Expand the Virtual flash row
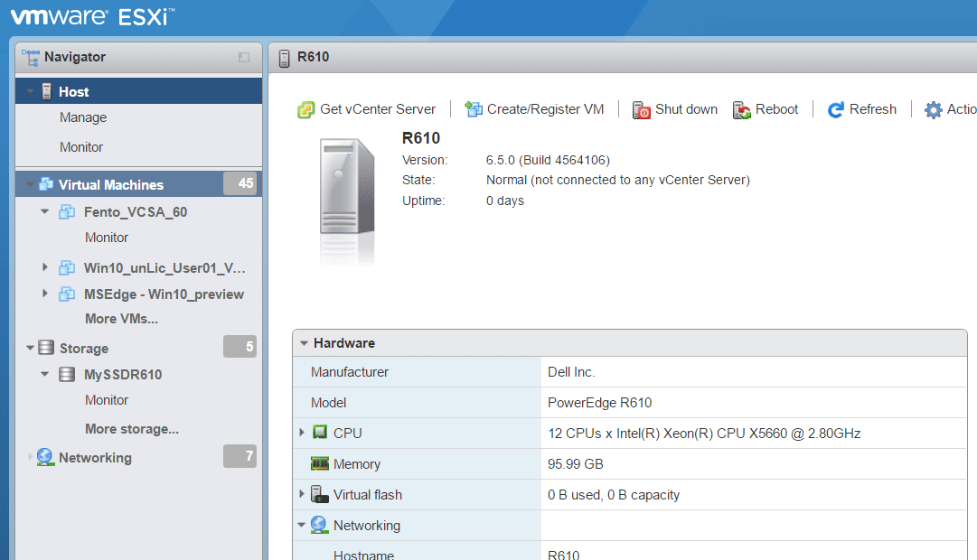 tap(302, 494)
